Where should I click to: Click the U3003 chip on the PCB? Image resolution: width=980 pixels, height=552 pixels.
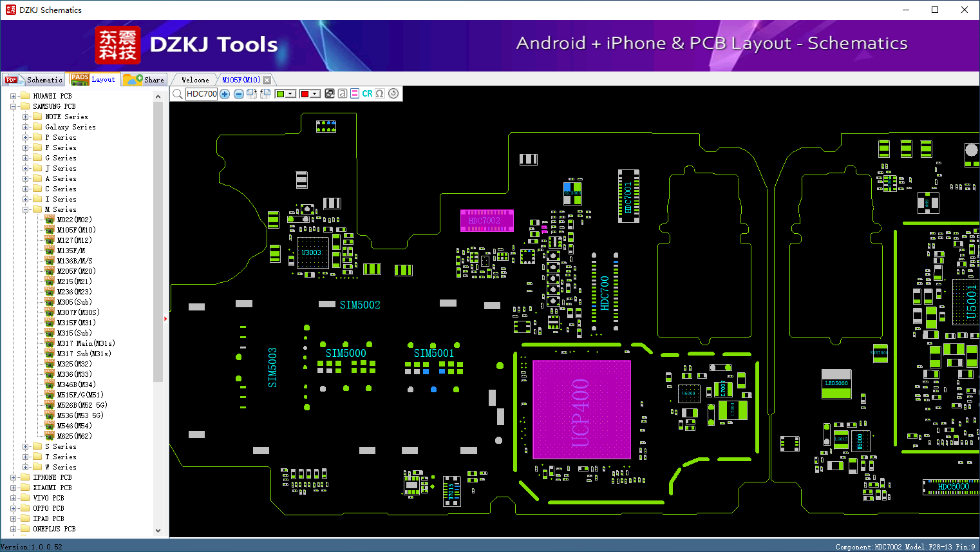(312, 252)
